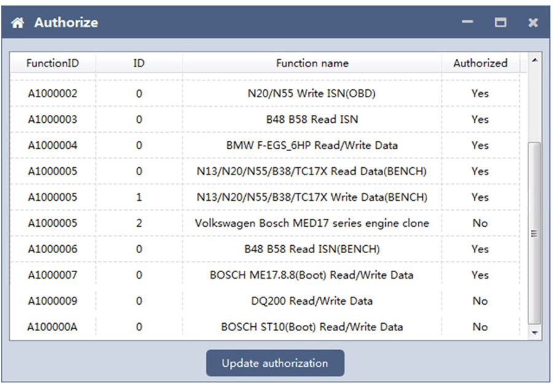This screenshot has height=392, width=553.
Task: Click FunctionID cell A1000002
Action: pyautogui.click(x=53, y=93)
